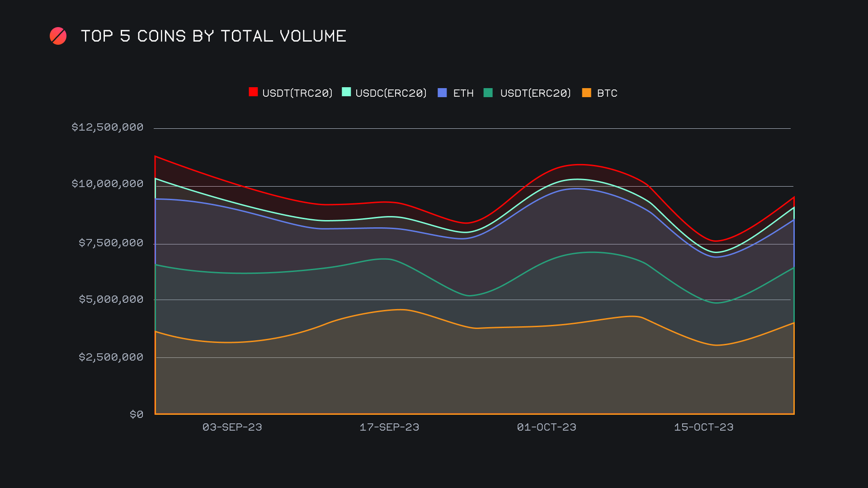Toggle the BTC legend label

[607, 93]
